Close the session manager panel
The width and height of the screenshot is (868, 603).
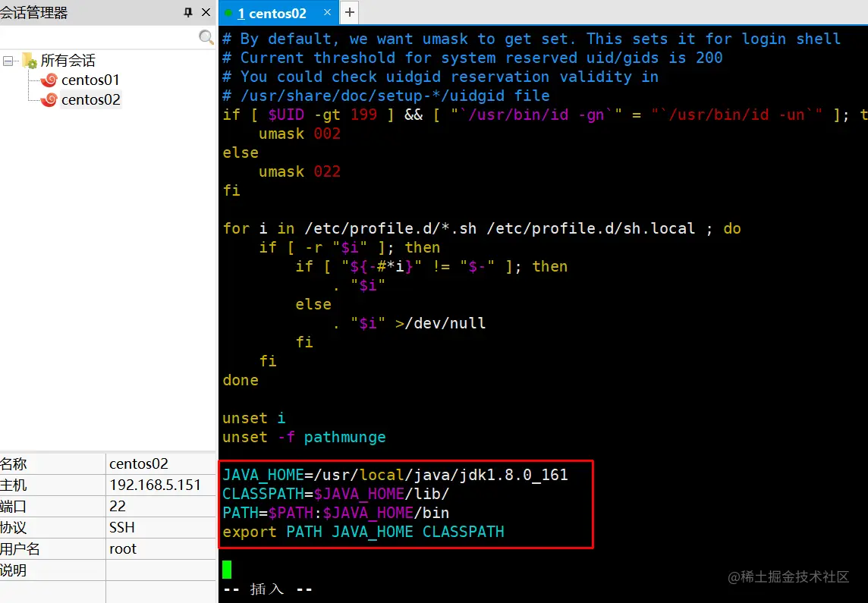click(206, 12)
